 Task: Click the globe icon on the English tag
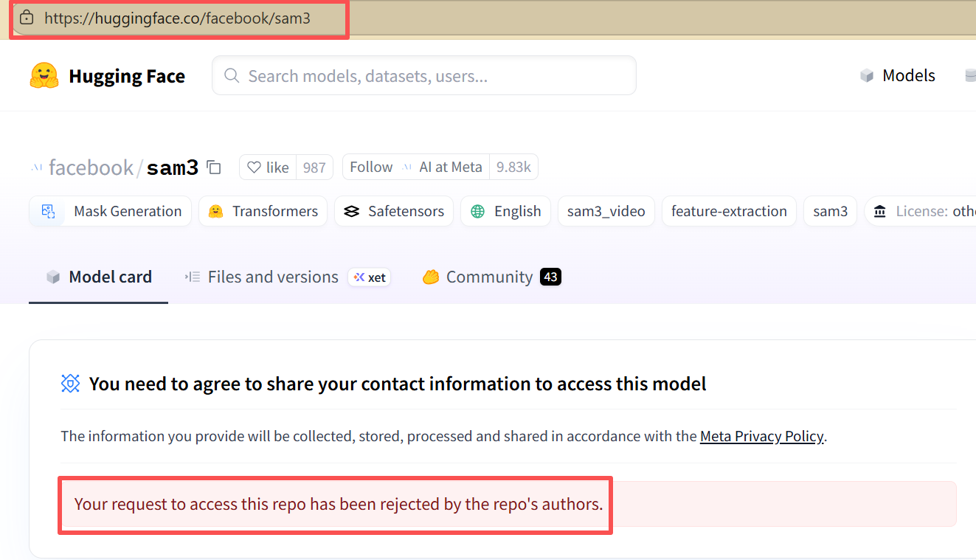click(x=478, y=212)
